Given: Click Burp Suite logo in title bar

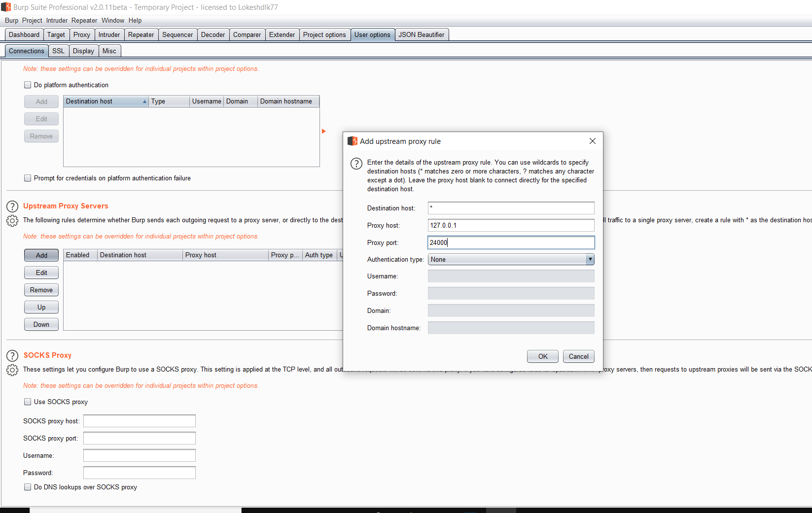Looking at the screenshot, I should (6, 7).
